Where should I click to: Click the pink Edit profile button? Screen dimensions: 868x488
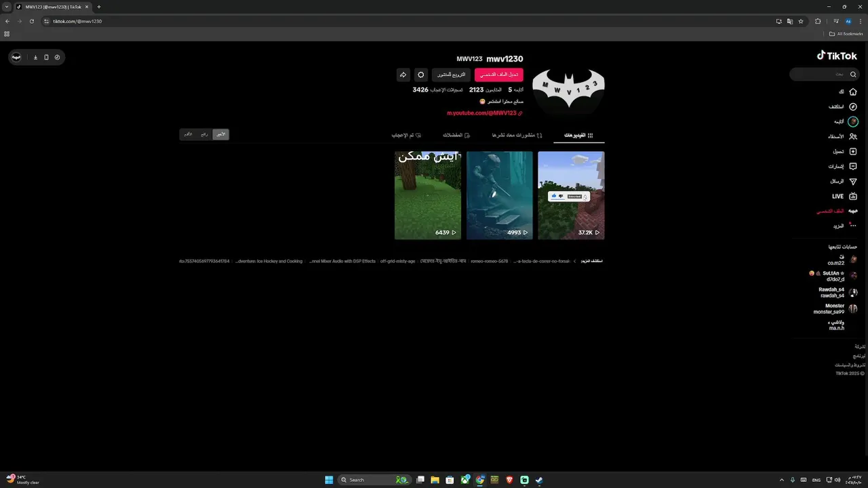498,75
